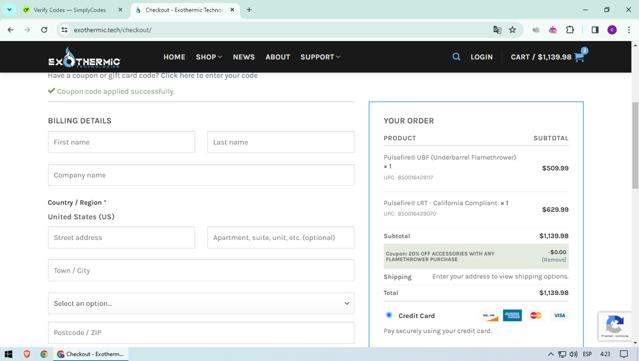Viewport: 639px width, 361px height.
Task: Open the tab search dropdown arrow
Action: pos(9,10)
